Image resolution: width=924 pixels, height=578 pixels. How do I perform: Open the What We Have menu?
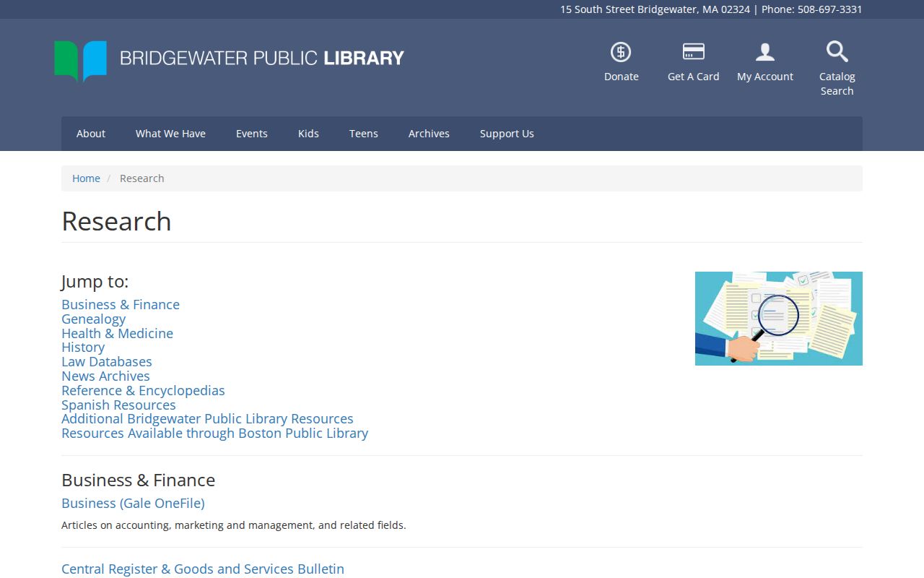point(170,134)
